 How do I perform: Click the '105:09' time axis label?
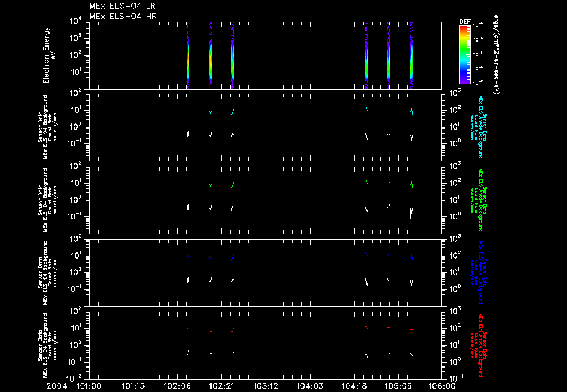[x=398, y=386]
